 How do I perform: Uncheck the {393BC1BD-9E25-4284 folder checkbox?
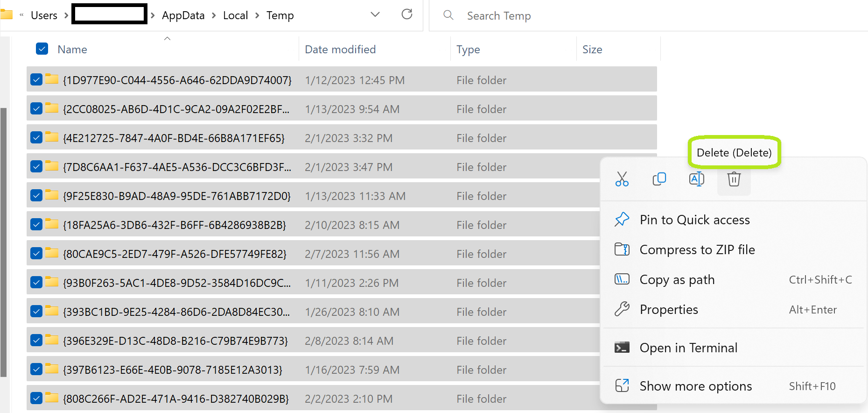[x=36, y=311]
